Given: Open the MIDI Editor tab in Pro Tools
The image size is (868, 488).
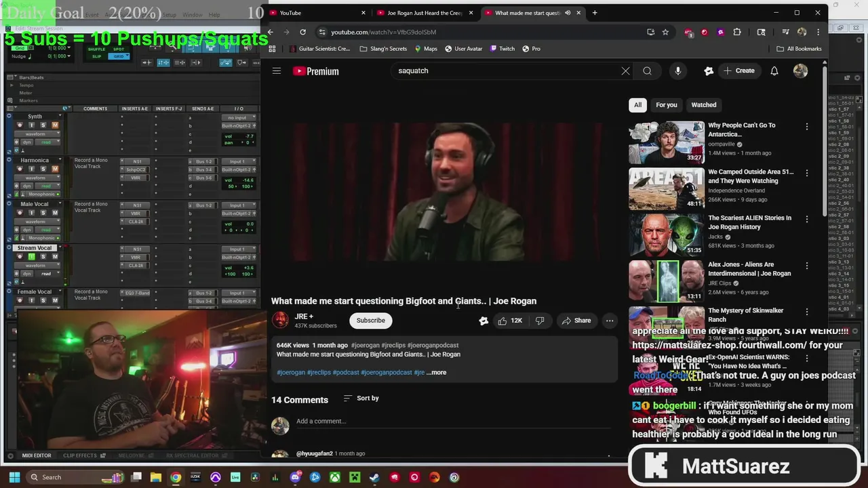Looking at the screenshot, I should (36, 455).
